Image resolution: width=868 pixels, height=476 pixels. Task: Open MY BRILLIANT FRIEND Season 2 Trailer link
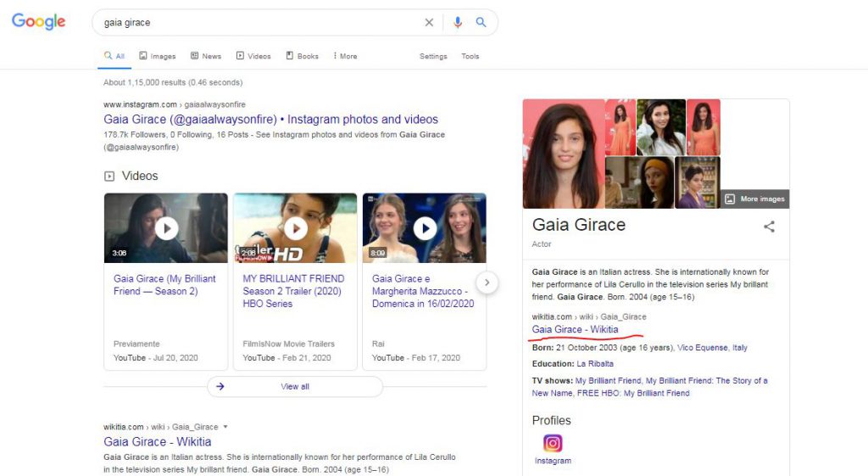click(x=293, y=291)
